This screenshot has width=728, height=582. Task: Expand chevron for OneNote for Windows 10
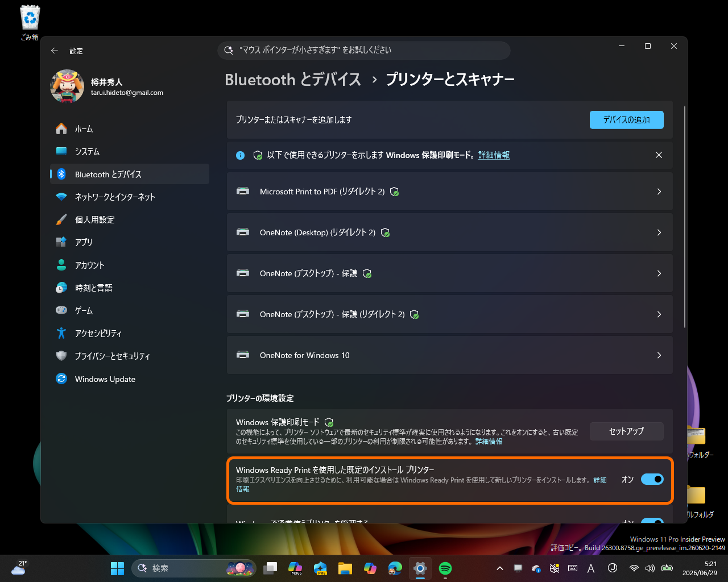point(659,355)
